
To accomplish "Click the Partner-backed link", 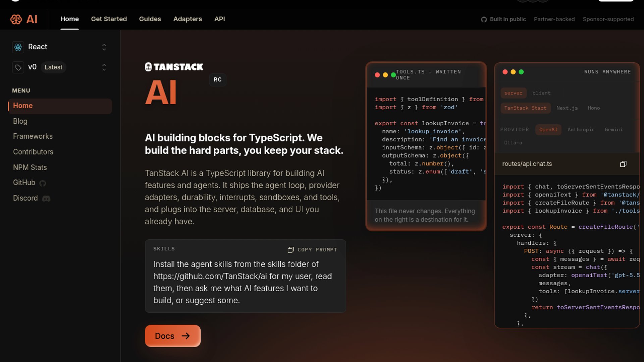I will (554, 19).
